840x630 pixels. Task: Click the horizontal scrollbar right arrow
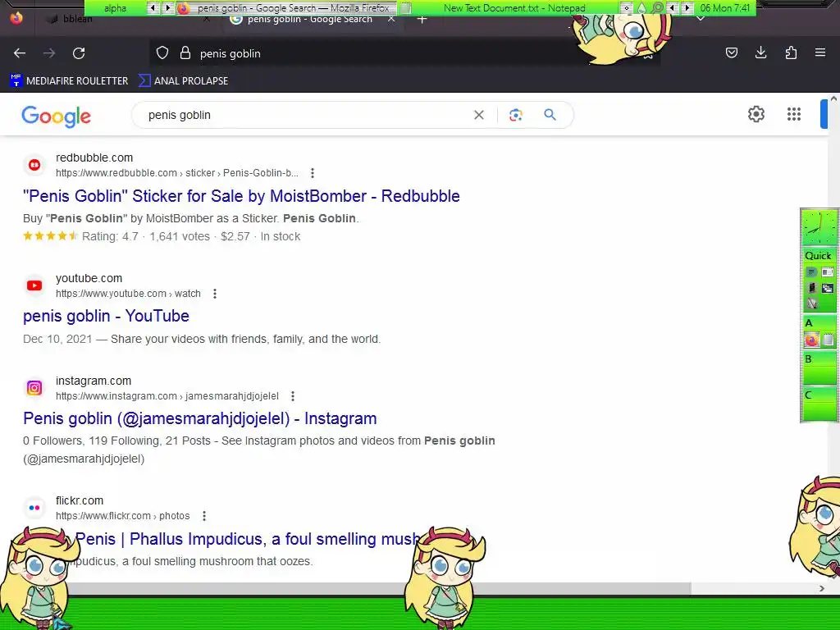click(x=822, y=589)
